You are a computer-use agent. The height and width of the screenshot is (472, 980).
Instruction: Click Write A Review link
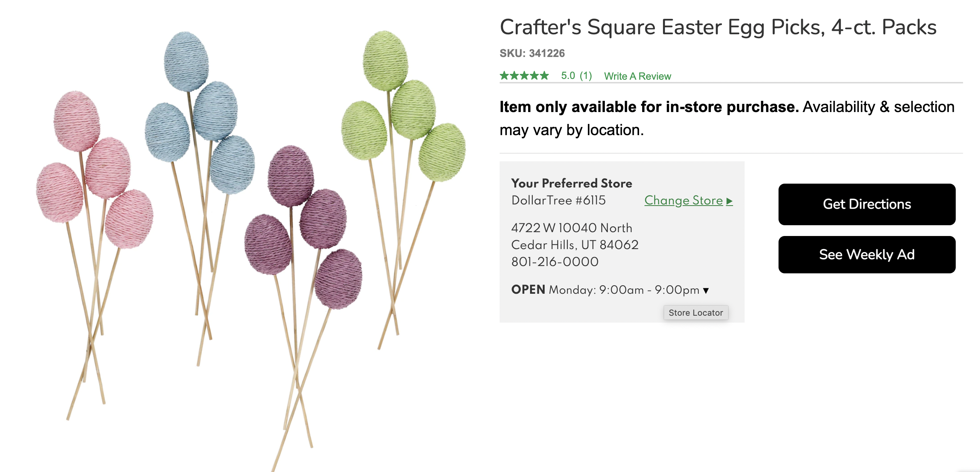click(x=638, y=76)
